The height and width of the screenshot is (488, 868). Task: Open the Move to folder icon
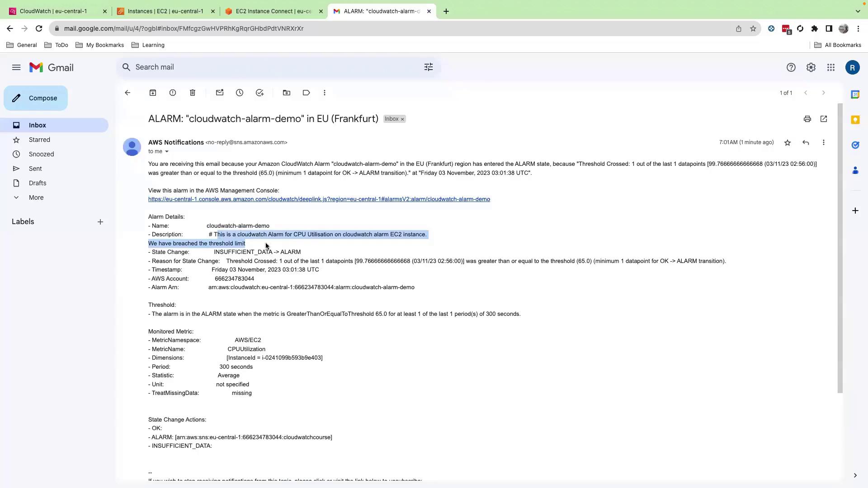pyautogui.click(x=287, y=93)
